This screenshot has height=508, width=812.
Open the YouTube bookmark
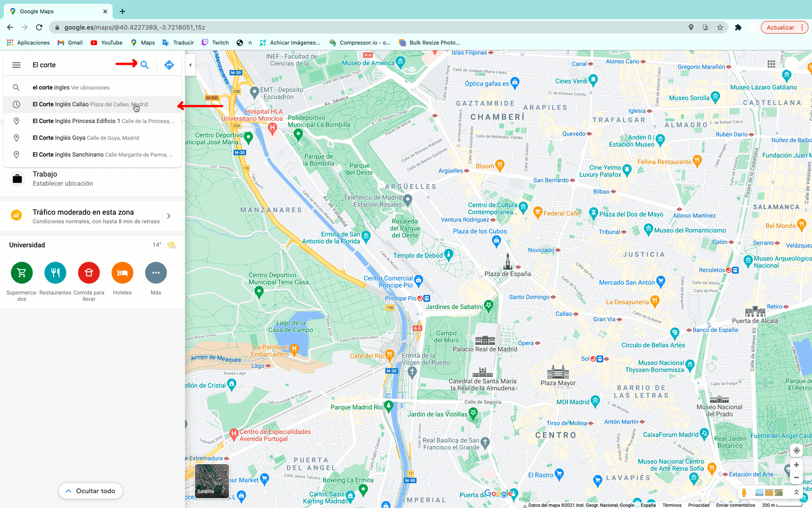[x=106, y=43]
